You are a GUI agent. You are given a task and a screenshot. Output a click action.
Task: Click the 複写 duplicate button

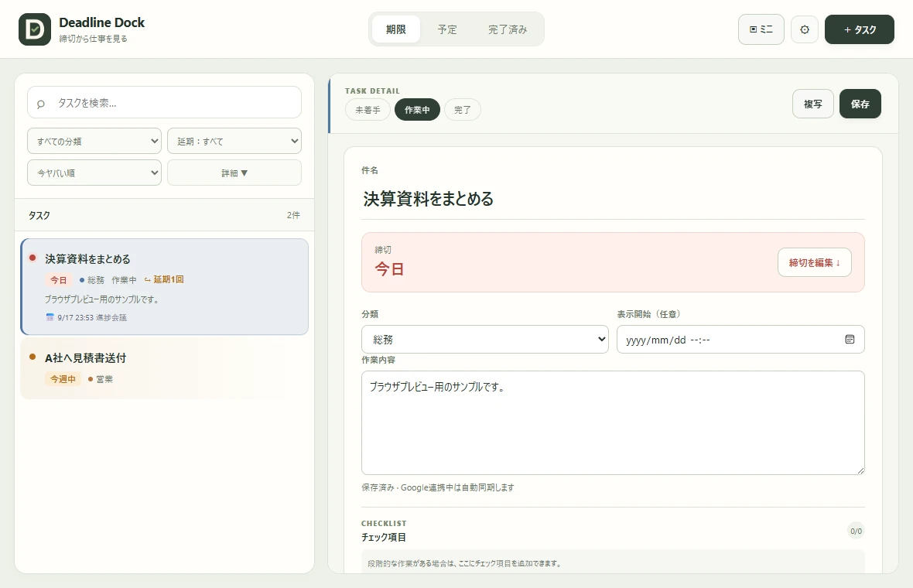coord(813,104)
